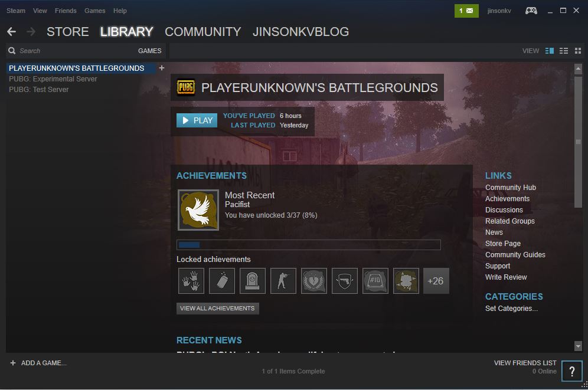Open VIEW FRIENDS LIST
Viewport: 588px width, 390px height.
click(525, 363)
